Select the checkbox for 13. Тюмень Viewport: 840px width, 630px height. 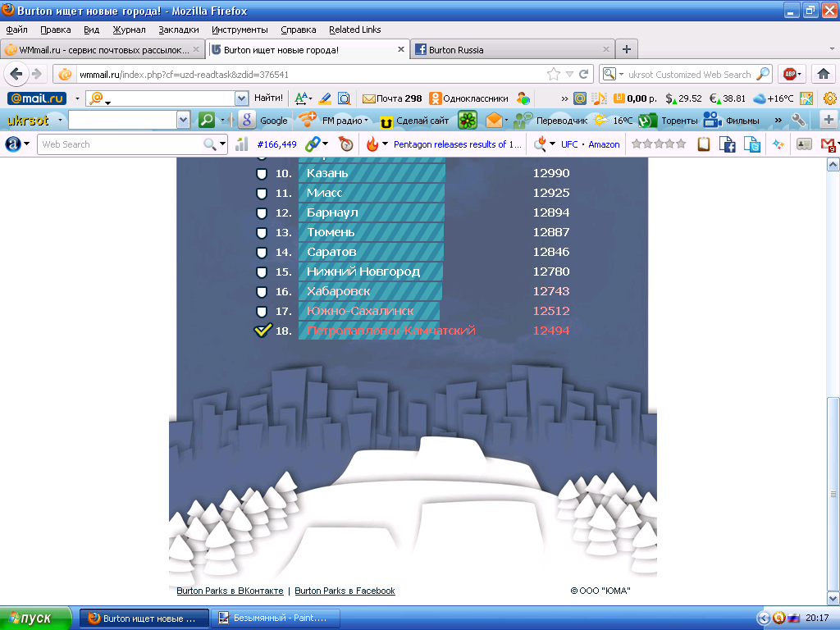(262, 233)
